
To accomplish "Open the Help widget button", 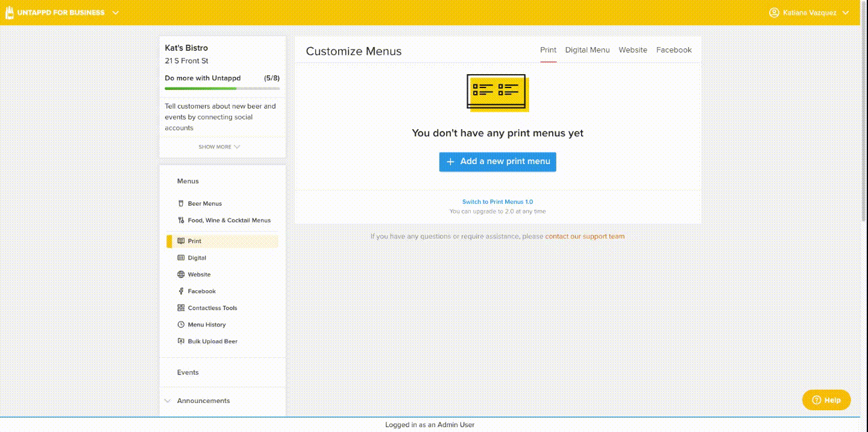I will pos(826,400).
